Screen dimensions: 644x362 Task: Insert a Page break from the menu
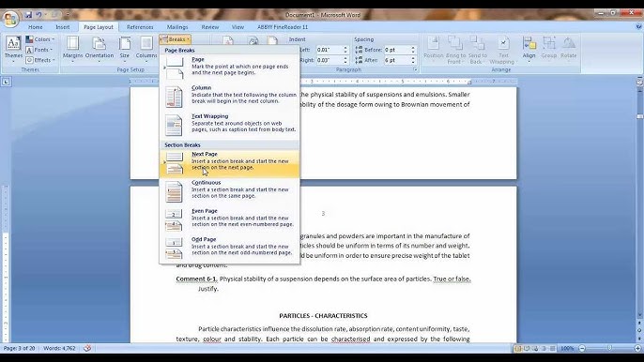tap(230, 68)
